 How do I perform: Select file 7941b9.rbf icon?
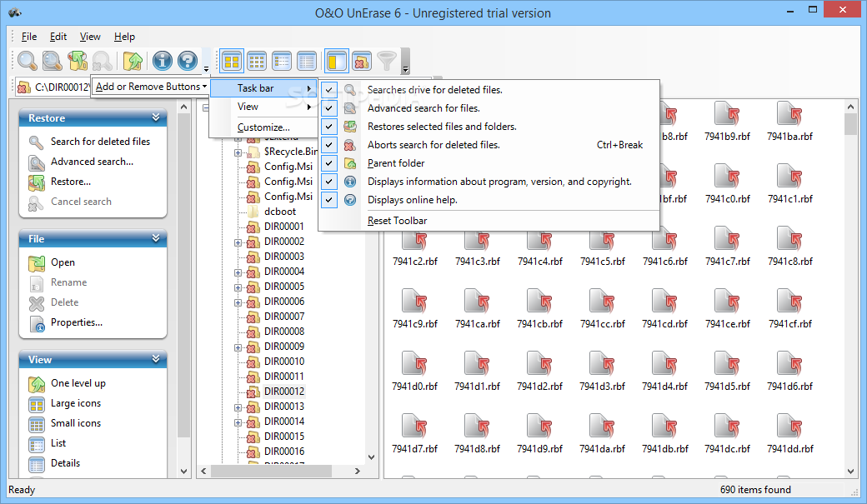tap(727, 114)
